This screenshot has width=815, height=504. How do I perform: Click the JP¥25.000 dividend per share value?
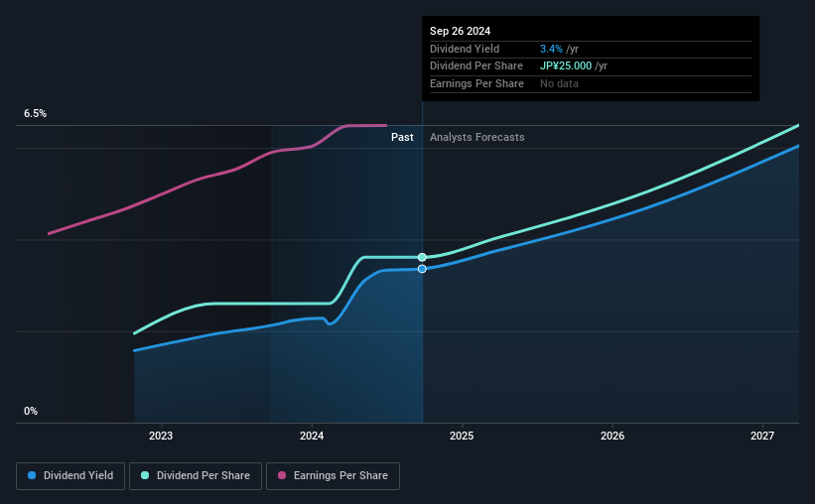[x=566, y=66]
